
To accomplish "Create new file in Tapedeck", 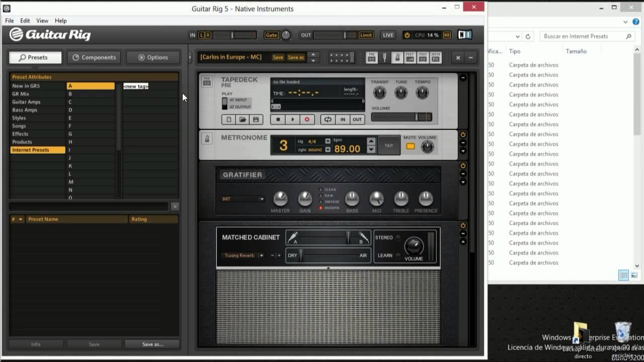I will (229, 120).
